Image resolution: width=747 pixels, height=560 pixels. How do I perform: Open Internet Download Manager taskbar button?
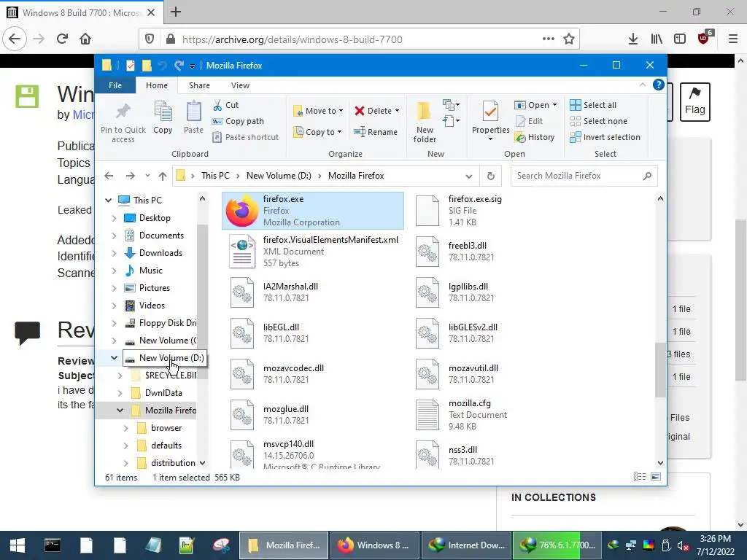point(466,545)
